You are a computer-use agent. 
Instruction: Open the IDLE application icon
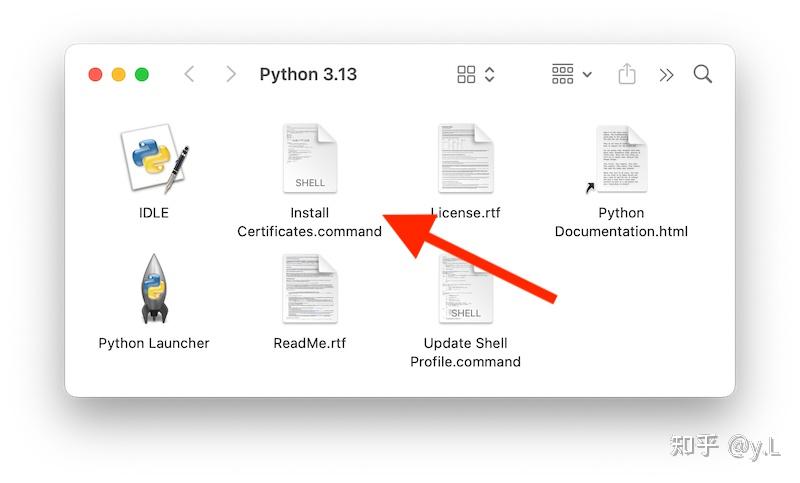click(155, 159)
